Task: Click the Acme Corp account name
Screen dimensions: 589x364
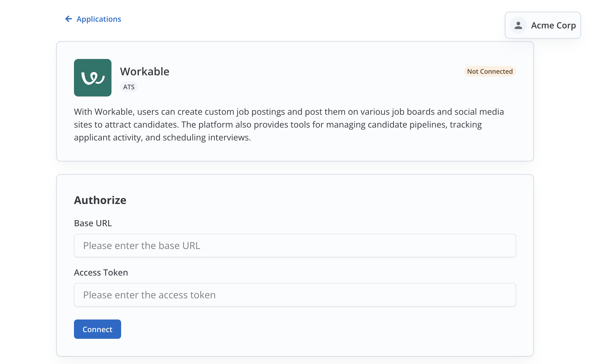Action: 553,25
